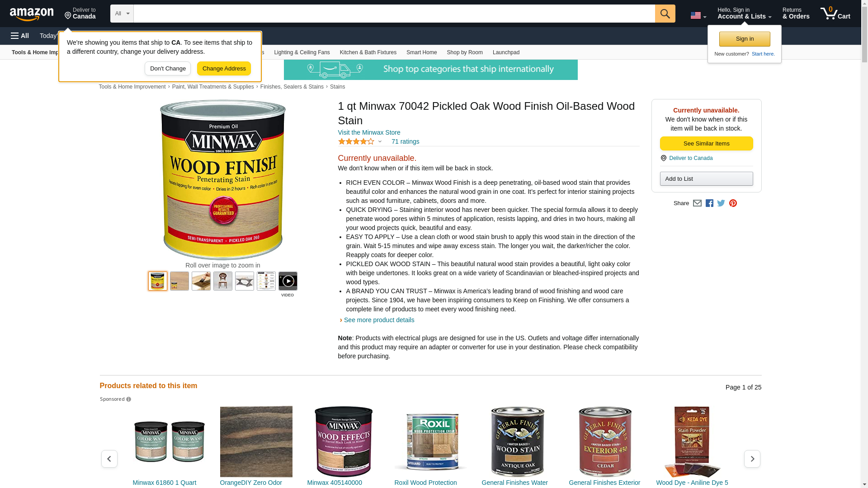Click the search magnifier button

(x=665, y=14)
